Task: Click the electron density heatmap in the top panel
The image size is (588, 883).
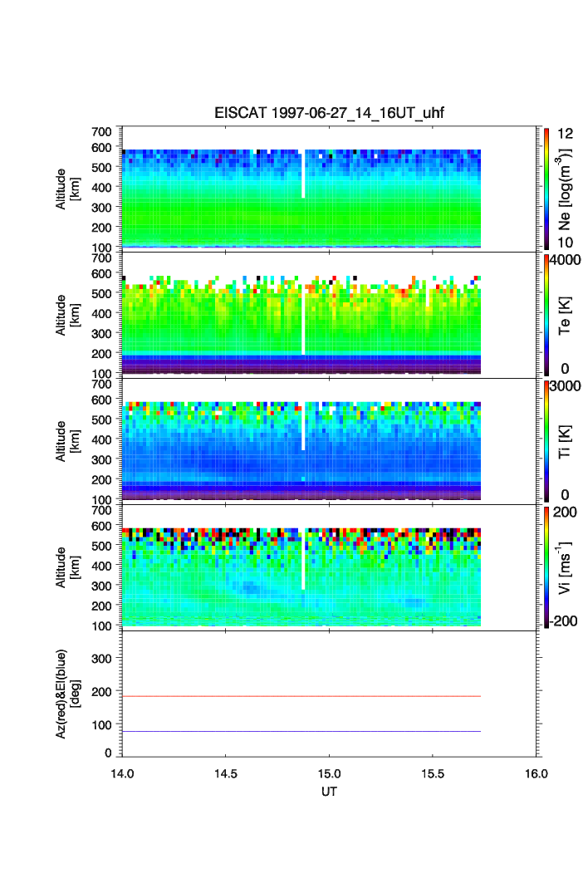Action: [301, 199]
